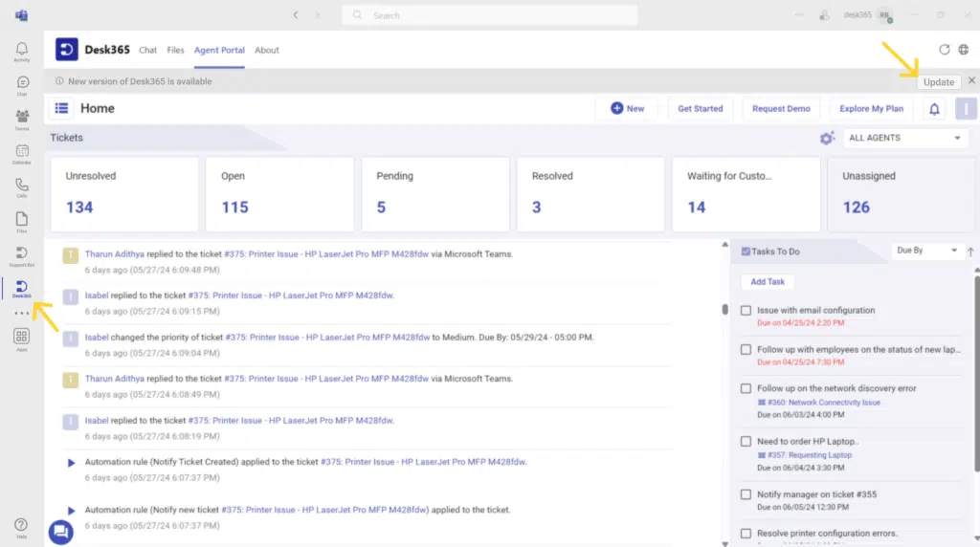
Task: Open the notifications bell icon
Action: tap(934, 109)
